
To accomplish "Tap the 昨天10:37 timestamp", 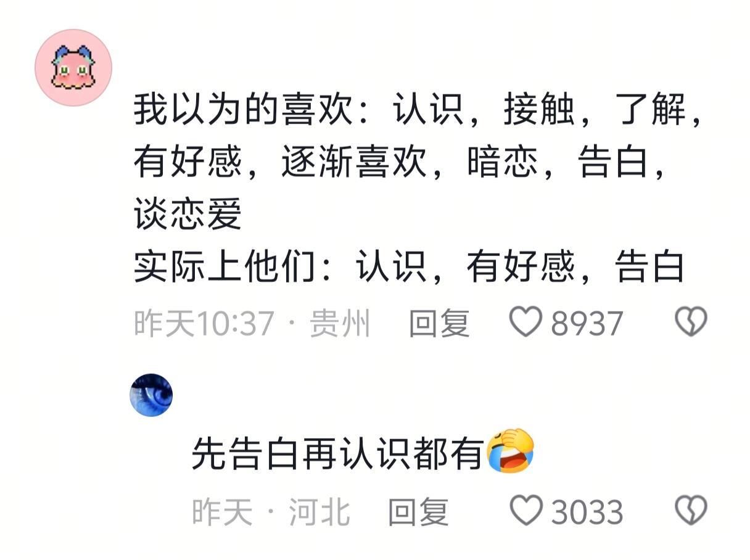I will pos(204,323).
